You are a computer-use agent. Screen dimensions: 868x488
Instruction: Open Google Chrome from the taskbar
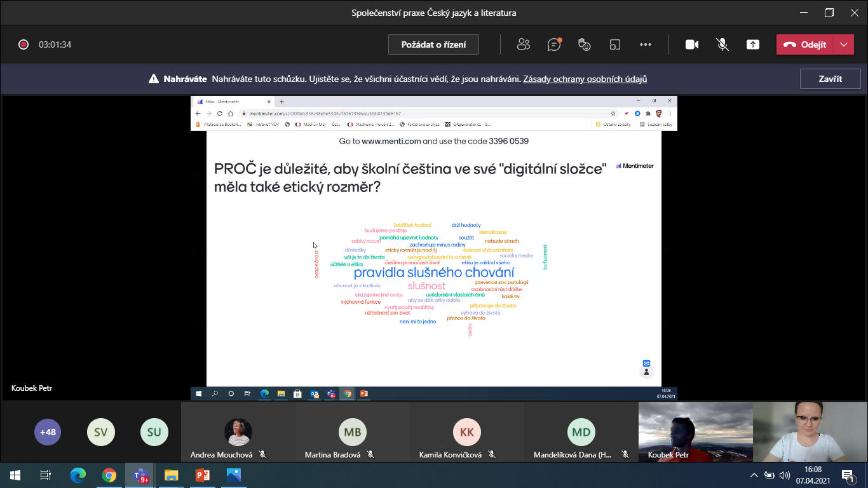(x=109, y=475)
